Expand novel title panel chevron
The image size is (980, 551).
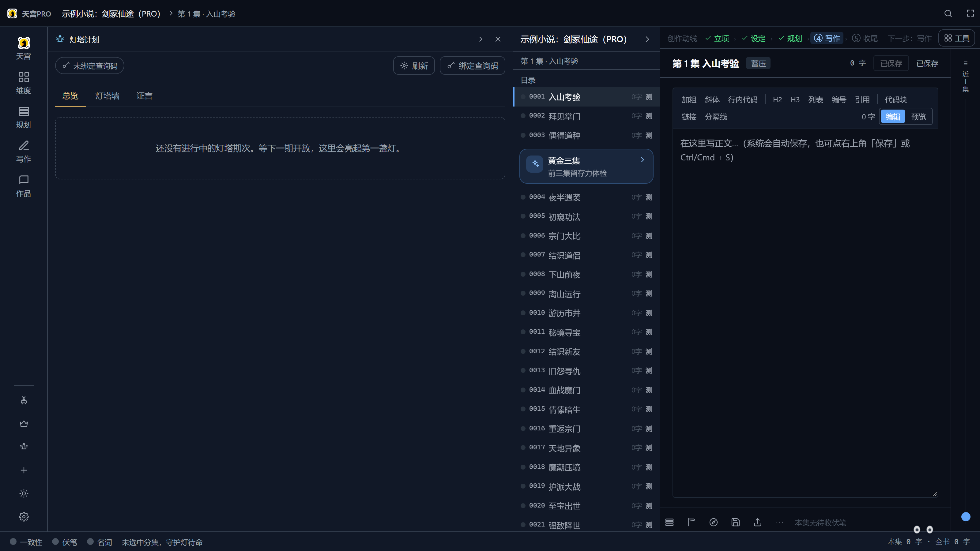point(647,39)
